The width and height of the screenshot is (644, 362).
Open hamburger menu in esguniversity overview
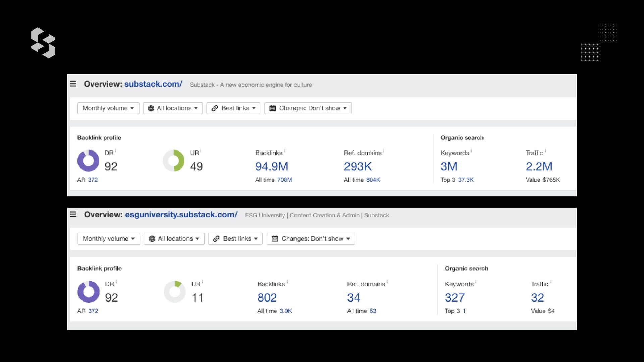pos(73,214)
